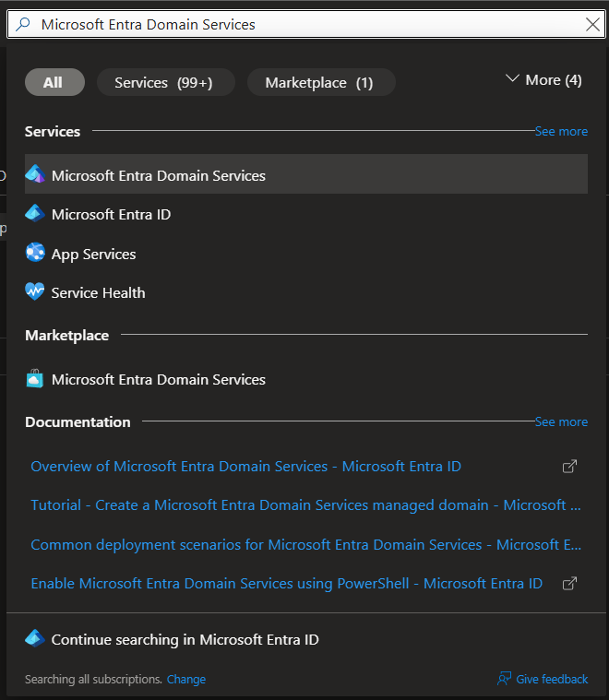Click the Microsoft Entra Domain Services service icon
Viewport: 609px width, 700px height.
point(35,174)
